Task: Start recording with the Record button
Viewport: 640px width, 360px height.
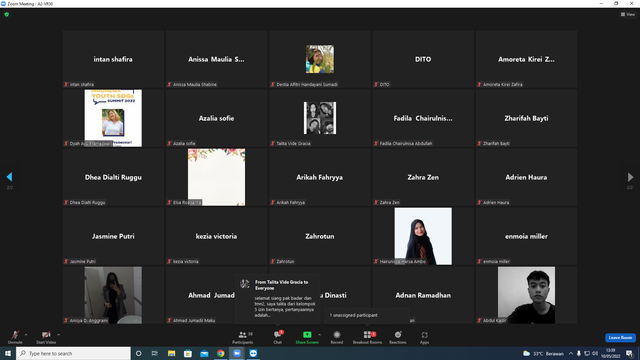Action: tap(337, 337)
